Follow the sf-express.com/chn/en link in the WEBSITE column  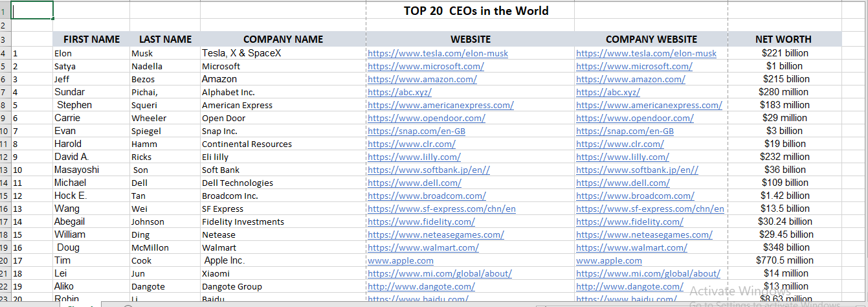[441, 209]
